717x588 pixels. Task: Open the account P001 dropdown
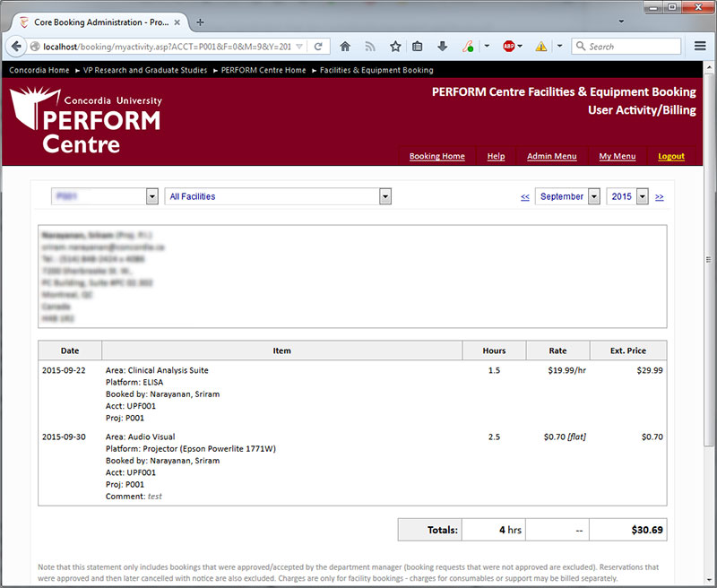[x=104, y=196]
